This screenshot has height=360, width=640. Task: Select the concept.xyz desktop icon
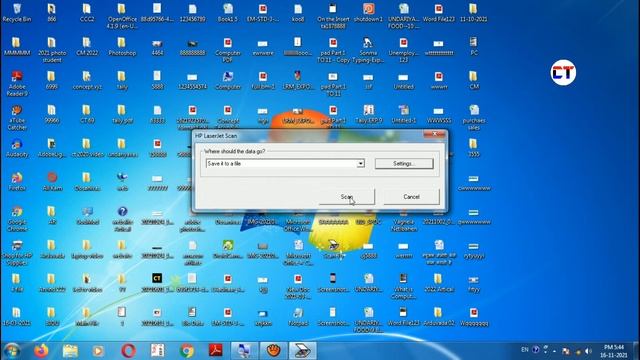[87, 80]
